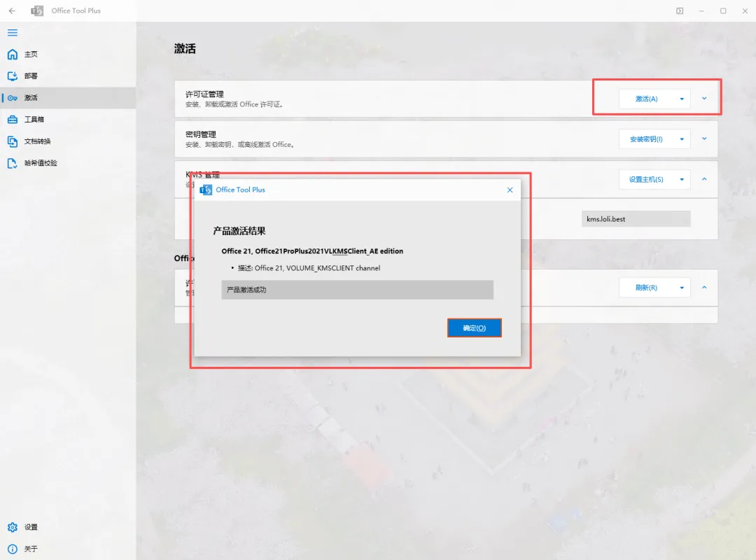
Task: Click the kms.loli.best host field
Action: pos(636,219)
